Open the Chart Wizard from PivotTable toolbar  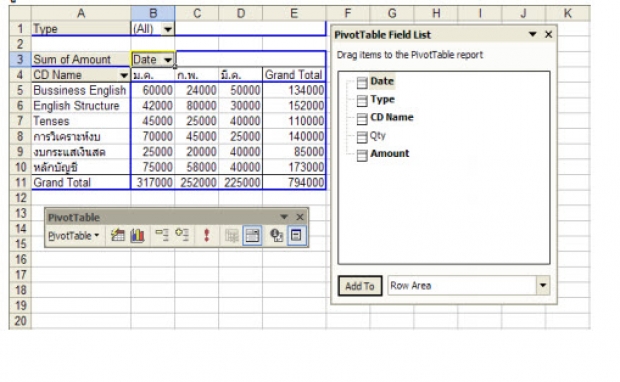[x=137, y=236]
